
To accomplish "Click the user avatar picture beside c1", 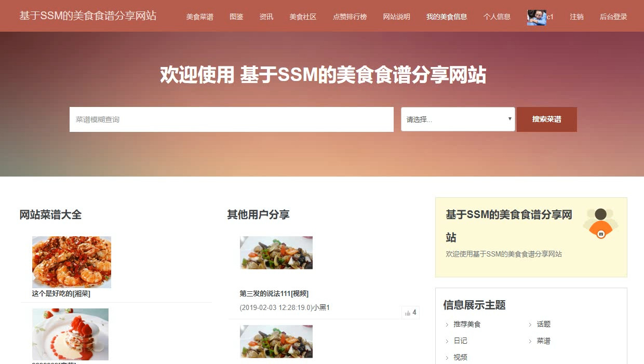I will click(536, 17).
